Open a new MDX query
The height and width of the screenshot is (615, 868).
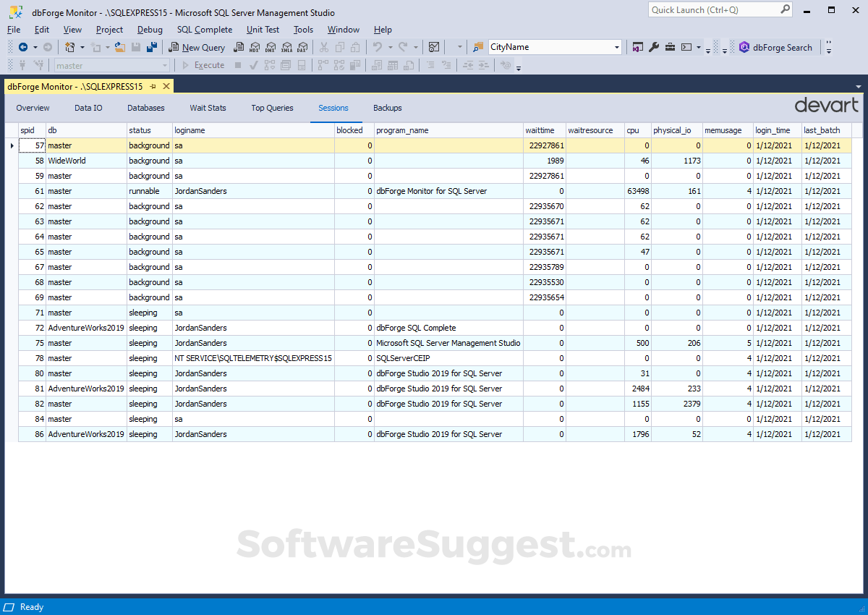255,47
